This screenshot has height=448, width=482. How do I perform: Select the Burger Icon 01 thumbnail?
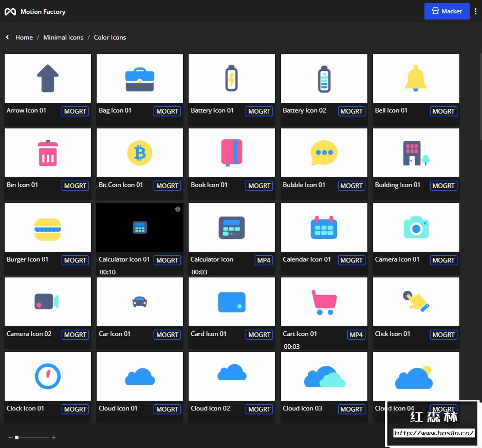[x=48, y=228]
